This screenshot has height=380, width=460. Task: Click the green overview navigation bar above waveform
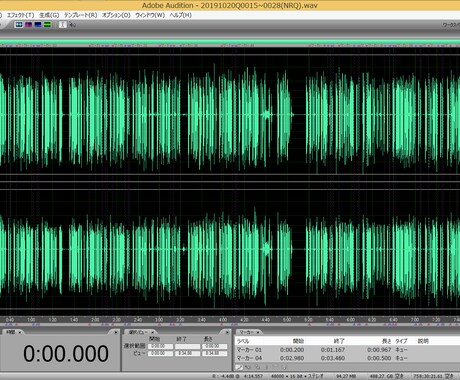coord(230,42)
